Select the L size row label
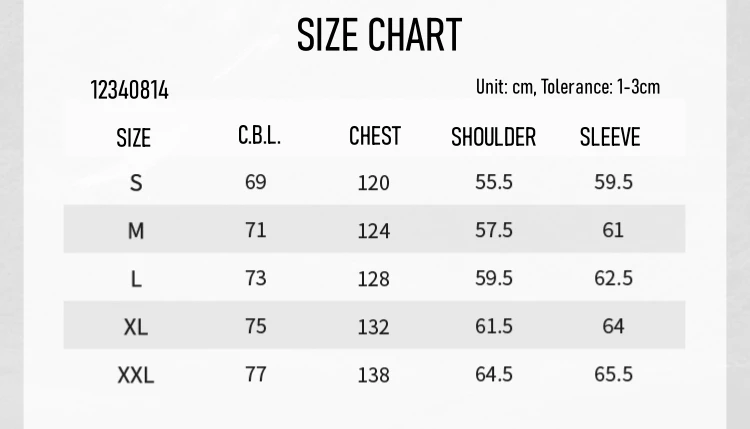Screen dimensions: 750x429 (136, 278)
